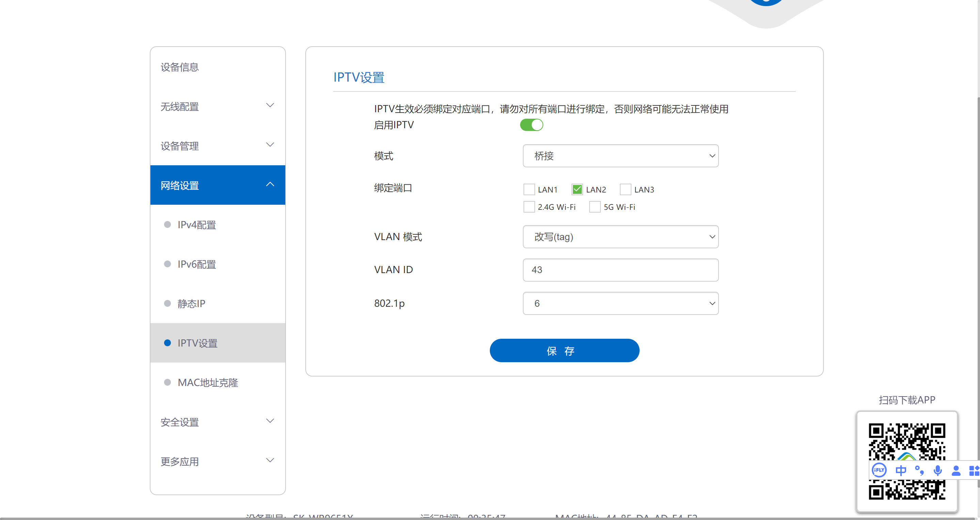Start voice input with the microphone icon
980x520 pixels.
pos(938,471)
